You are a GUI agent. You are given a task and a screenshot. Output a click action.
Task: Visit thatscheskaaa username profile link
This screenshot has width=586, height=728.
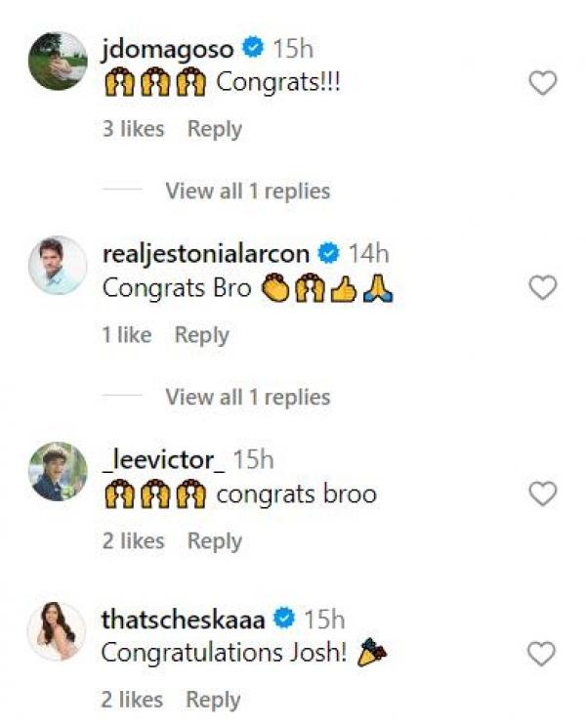[183, 620]
